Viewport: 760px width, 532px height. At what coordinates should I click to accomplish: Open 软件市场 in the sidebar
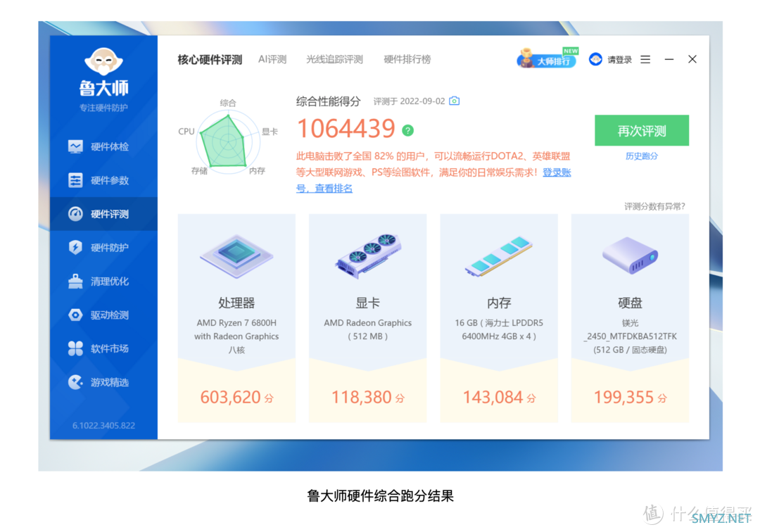tap(103, 348)
